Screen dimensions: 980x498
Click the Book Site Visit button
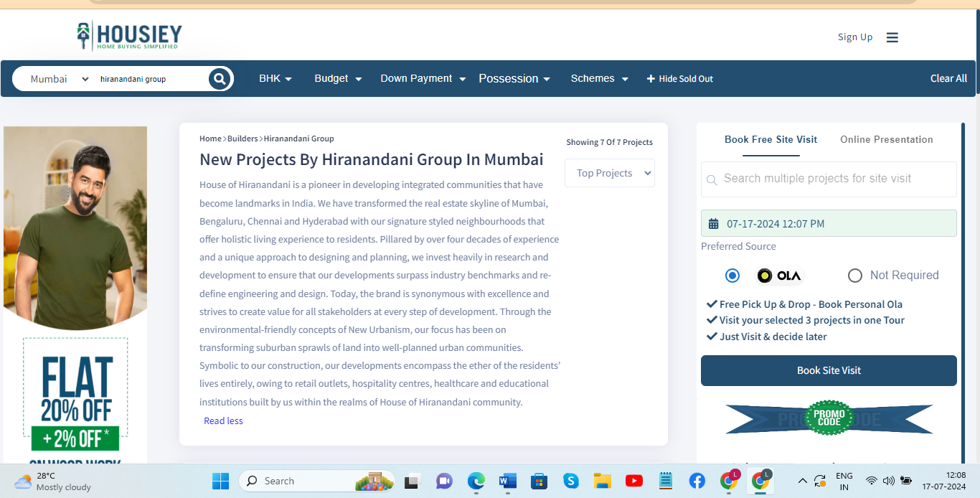(829, 370)
